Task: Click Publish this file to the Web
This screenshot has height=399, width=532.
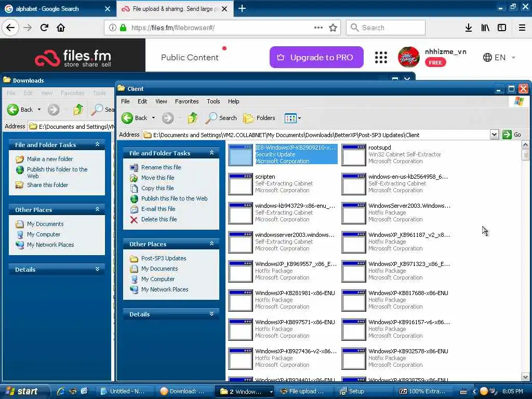Action: pyautogui.click(x=175, y=198)
